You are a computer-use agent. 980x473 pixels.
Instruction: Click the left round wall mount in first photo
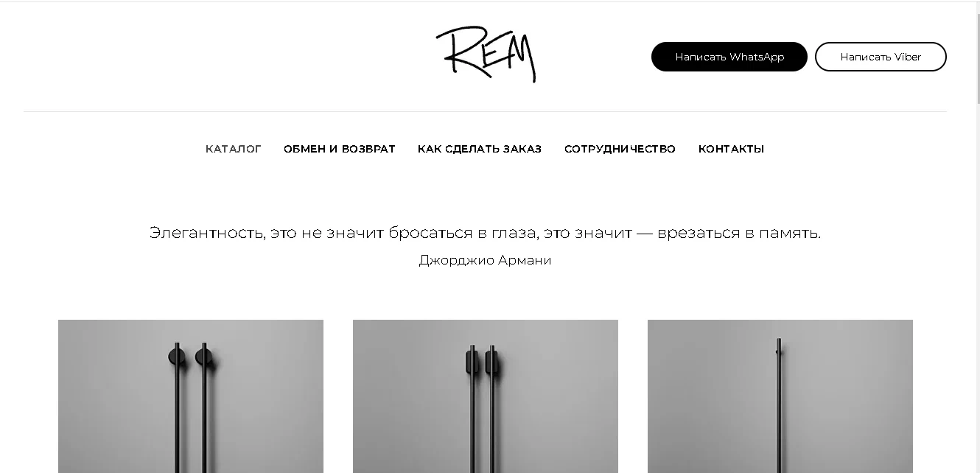pos(175,358)
